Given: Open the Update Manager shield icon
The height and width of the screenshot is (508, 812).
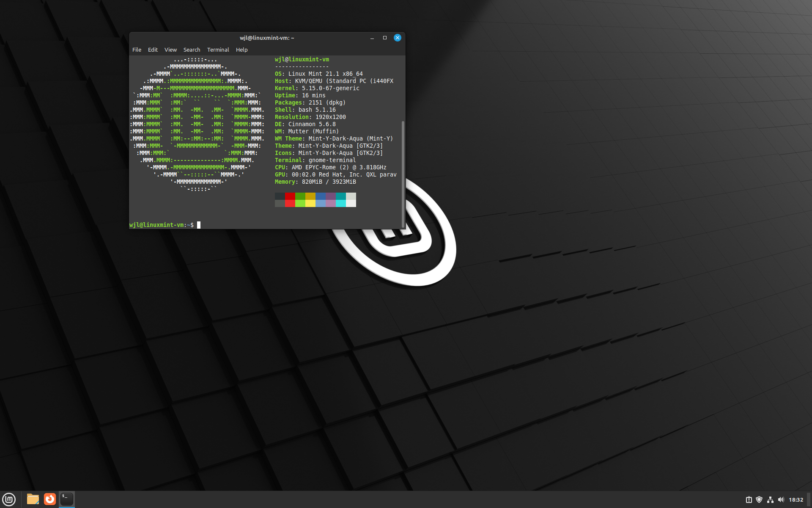Looking at the screenshot, I should coord(759,500).
